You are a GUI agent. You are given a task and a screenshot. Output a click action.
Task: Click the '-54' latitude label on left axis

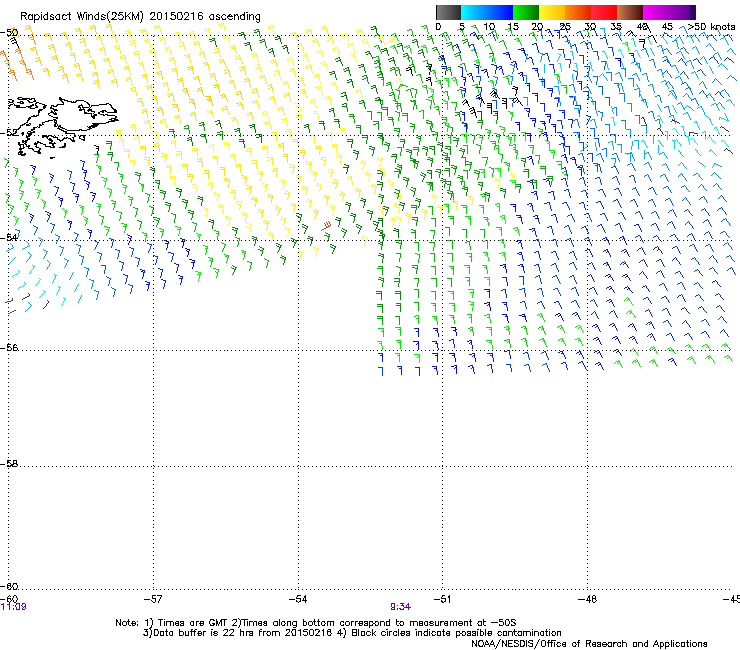(9, 237)
